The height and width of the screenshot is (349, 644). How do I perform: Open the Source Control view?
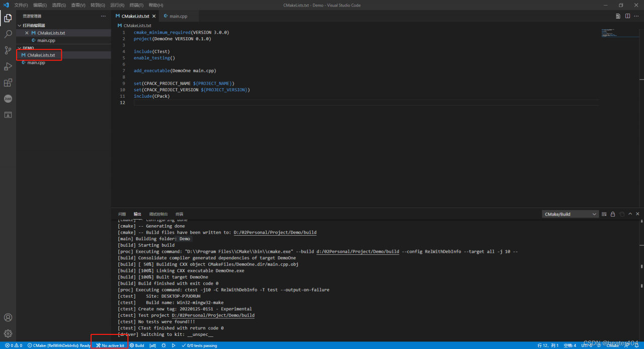coord(8,50)
